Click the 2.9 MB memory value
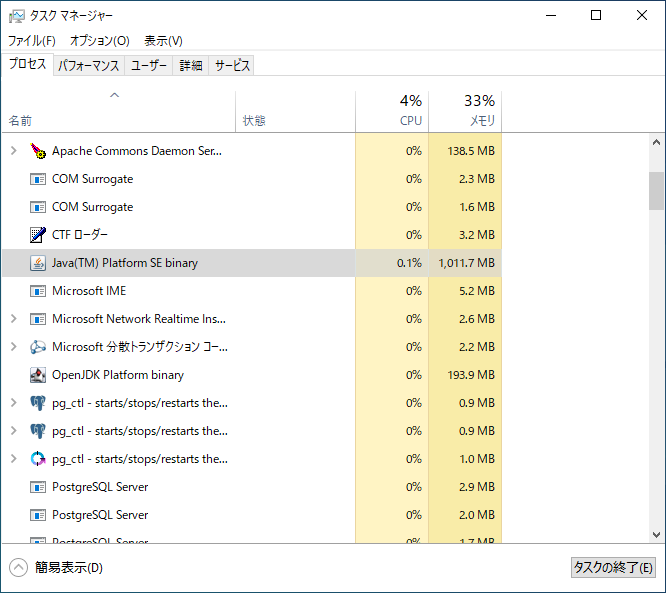666x593 pixels. click(477, 487)
